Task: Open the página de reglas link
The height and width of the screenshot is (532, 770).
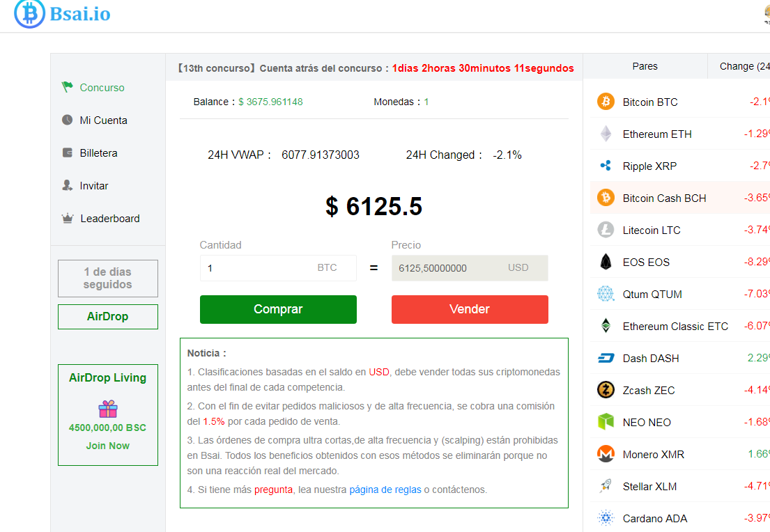Action: (x=385, y=490)
